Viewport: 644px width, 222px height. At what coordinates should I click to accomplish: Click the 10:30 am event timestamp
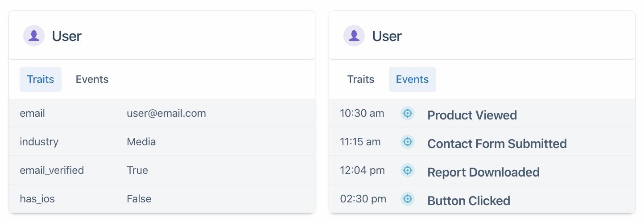(x=362, y=113)
